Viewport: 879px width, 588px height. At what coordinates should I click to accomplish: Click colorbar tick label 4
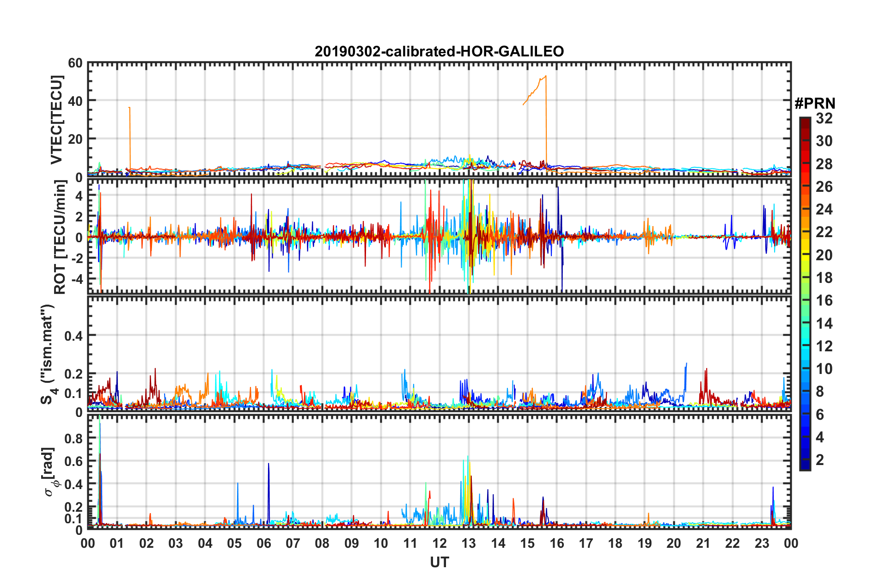(820, 437)
